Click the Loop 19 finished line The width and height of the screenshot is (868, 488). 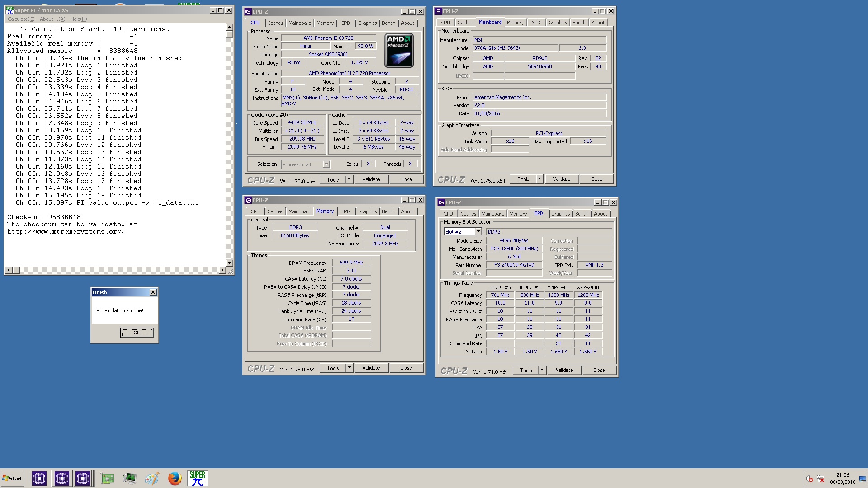(x=78, y=196)
